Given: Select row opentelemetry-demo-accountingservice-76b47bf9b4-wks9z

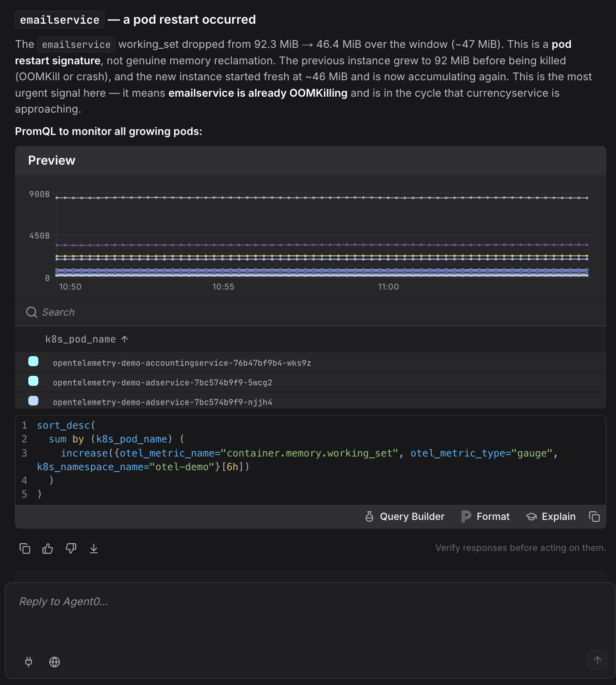Looking at the screenshot, I should click(x=310, y=363).
